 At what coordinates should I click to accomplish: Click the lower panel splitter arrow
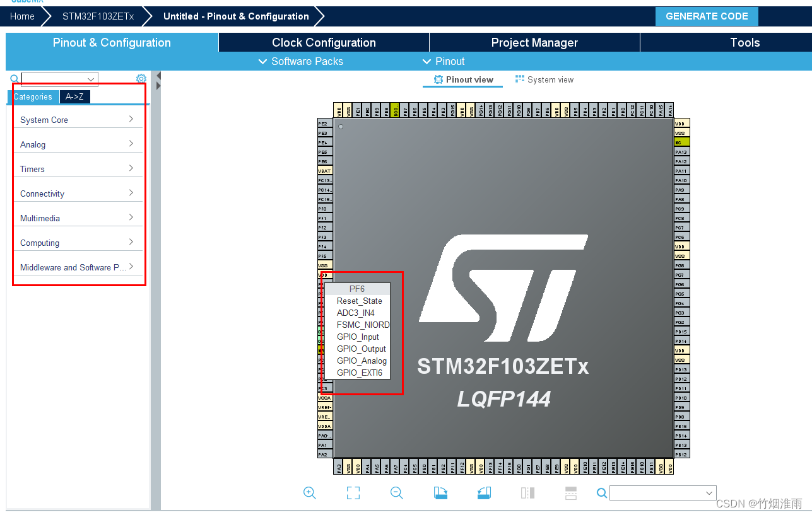(x=158, y=86)
